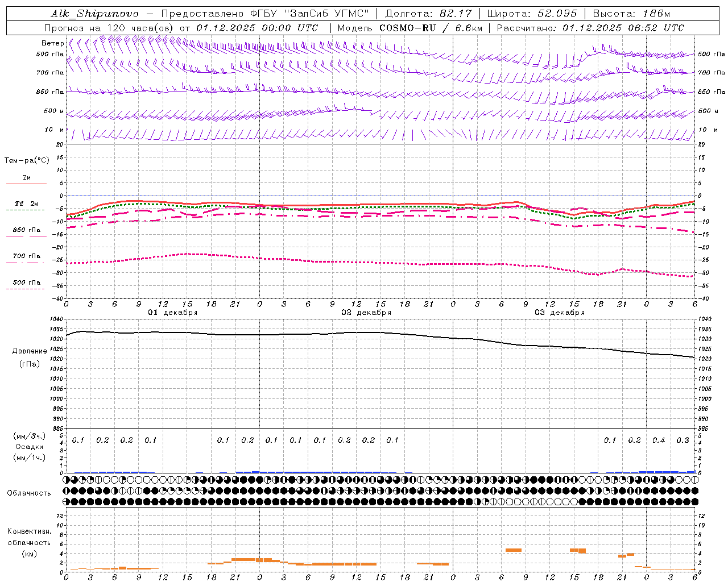Viewport: 728px width, 582px height.
Task: Click the Широта: 52.095 value
Action: tap(532, 14)
